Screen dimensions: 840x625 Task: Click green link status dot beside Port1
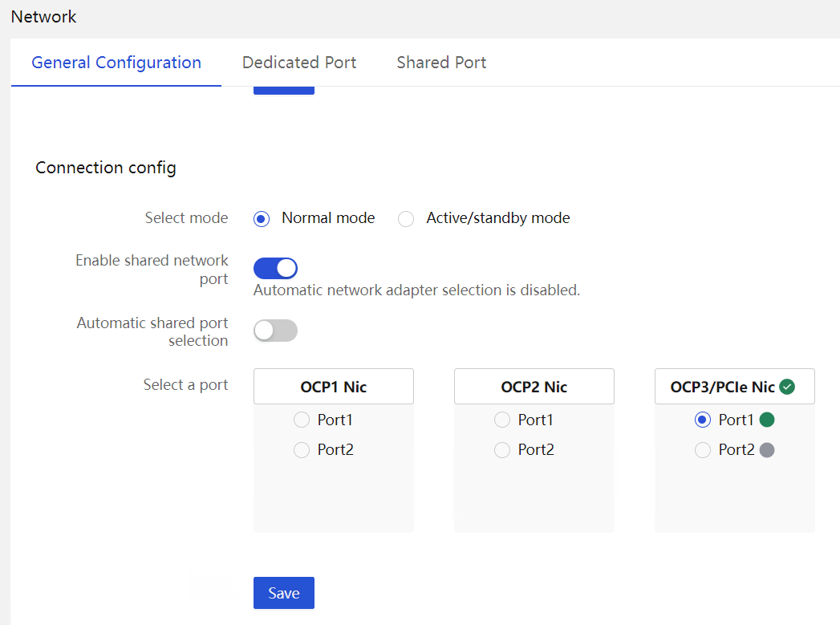coord(767,420)
